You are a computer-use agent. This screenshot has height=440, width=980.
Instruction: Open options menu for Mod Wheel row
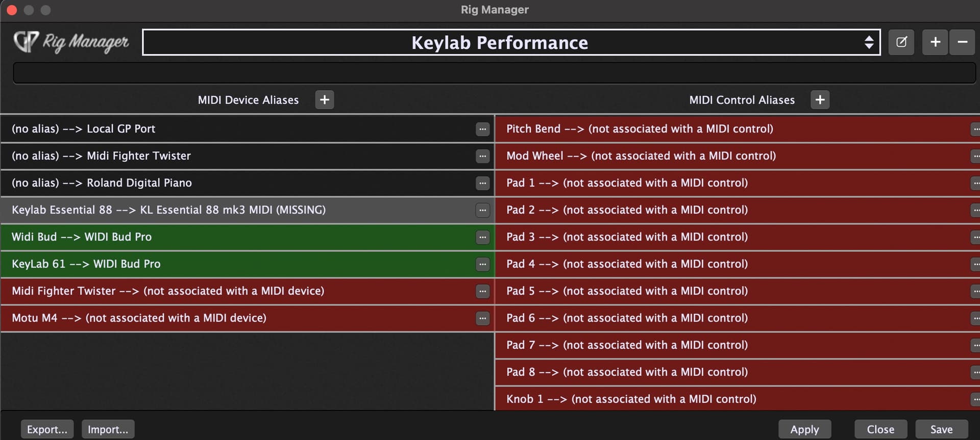pos(975,156)
